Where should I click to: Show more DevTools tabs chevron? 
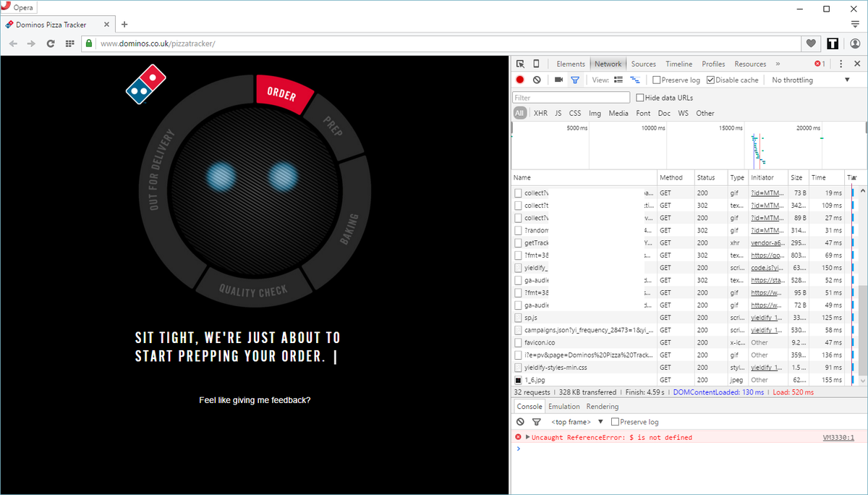coord(778,64)
